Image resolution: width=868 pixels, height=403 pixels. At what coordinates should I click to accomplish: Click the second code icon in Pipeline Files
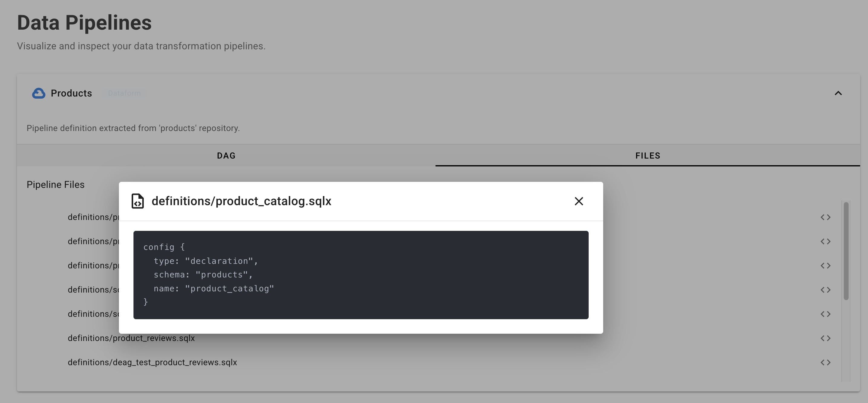tap(826, 241)
